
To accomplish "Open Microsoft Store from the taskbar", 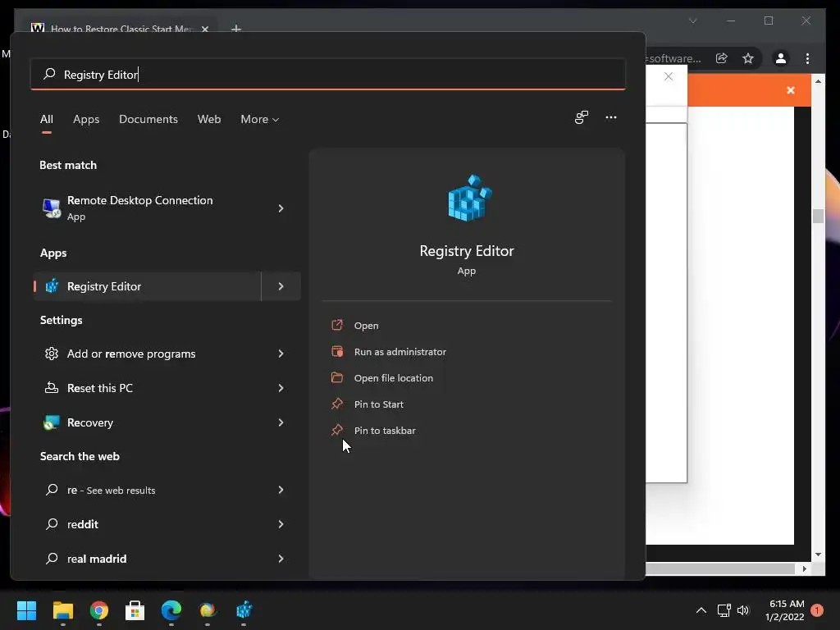I will 135,609.
